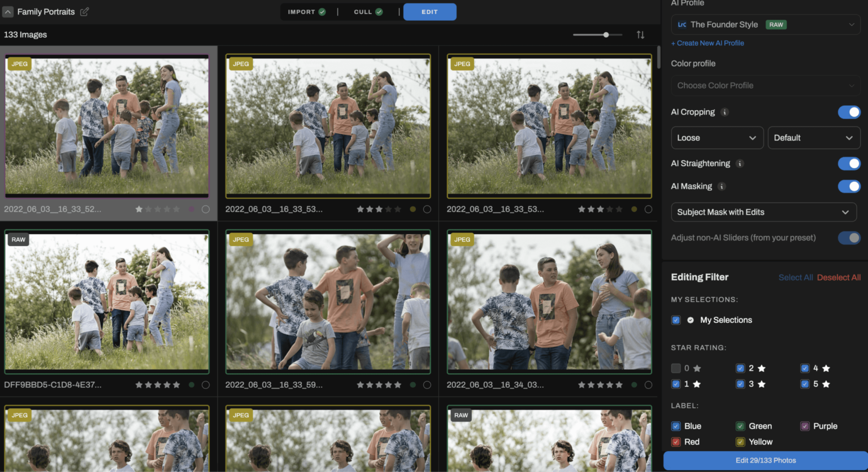Click the thumbnail size slider handle
Screen dimensions: 868x472
pos(607,34)
